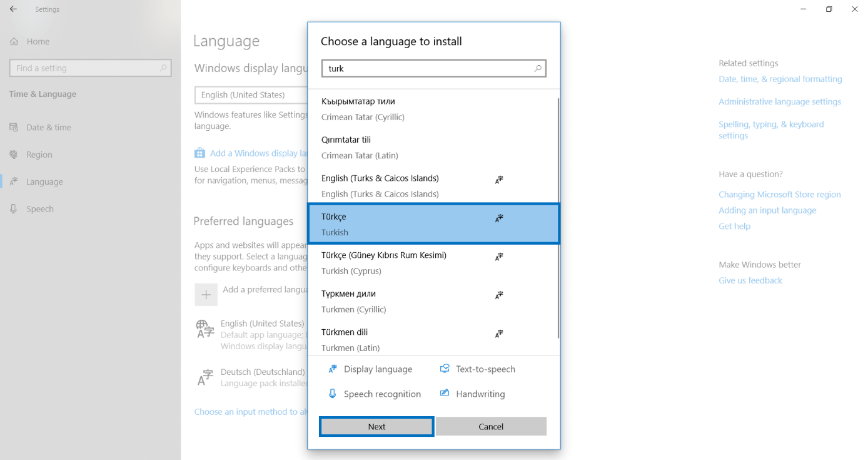868x460 pixels.
Task: Select Türkçe (Güney Kıbrıs Rum Kesimi) entry
Action: point(433,263)
